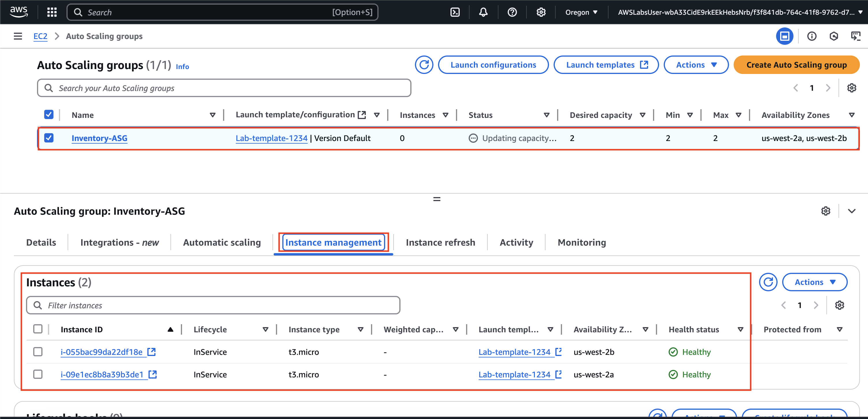Open AWS CloudShell terminal icon
This screenshot has width=868, height=419.
tap(455, 12)
